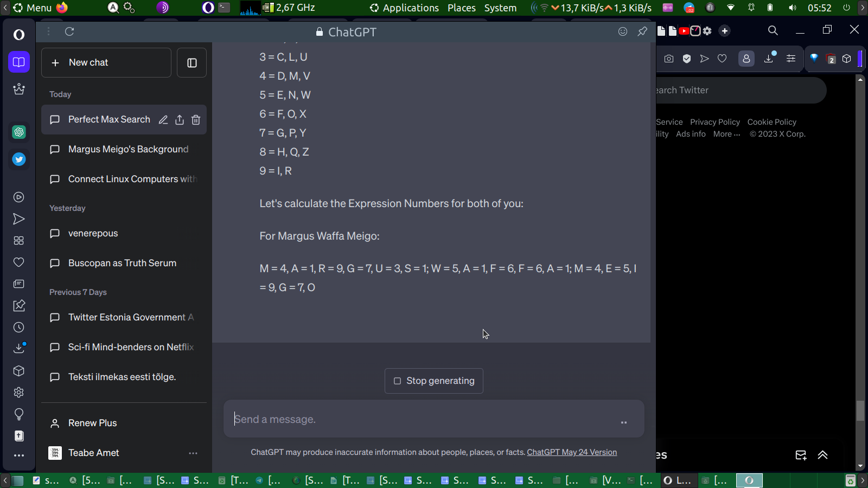Click the smiley feedback icon in panel header
868x488 pixels.
click(623, 31)
